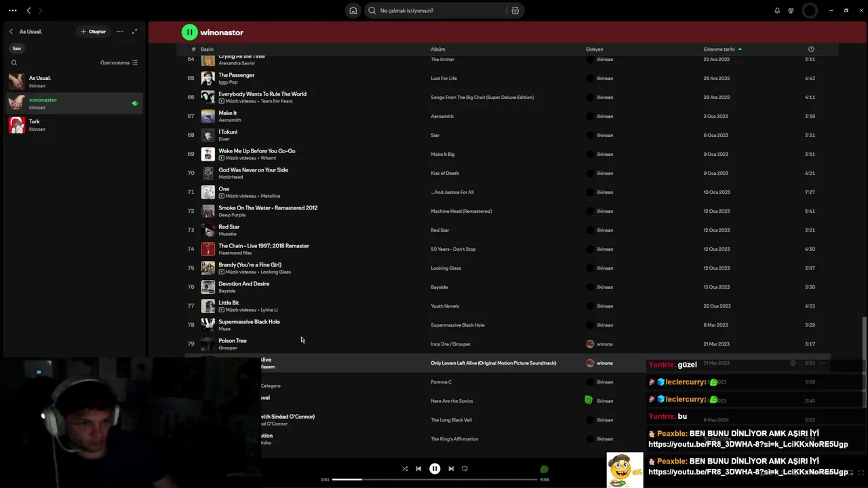Open artist link Lykke Li
Image resolution: width=868 pixels, height=488 pixels.
(269, 310)
